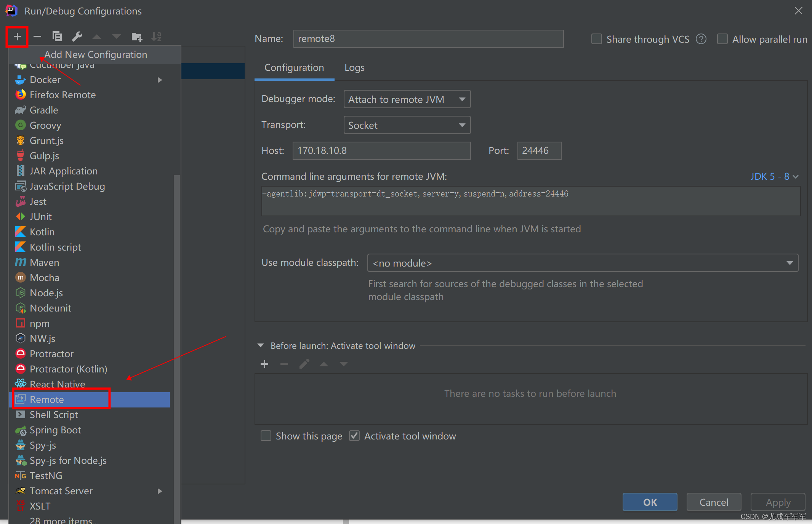
Task: Click the help icon beside Share through VCS
Action: pyautogui.click(x=701, y=39)
